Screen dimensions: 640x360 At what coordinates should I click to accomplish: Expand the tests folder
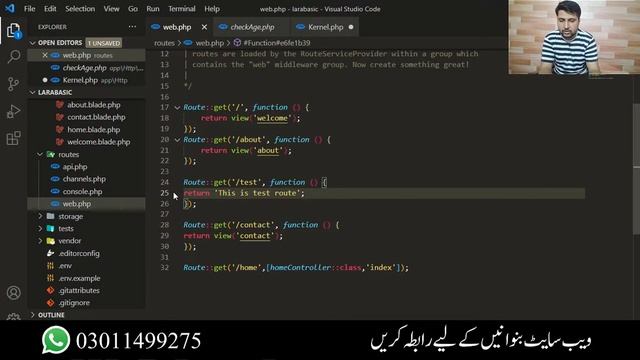point(40,229)
